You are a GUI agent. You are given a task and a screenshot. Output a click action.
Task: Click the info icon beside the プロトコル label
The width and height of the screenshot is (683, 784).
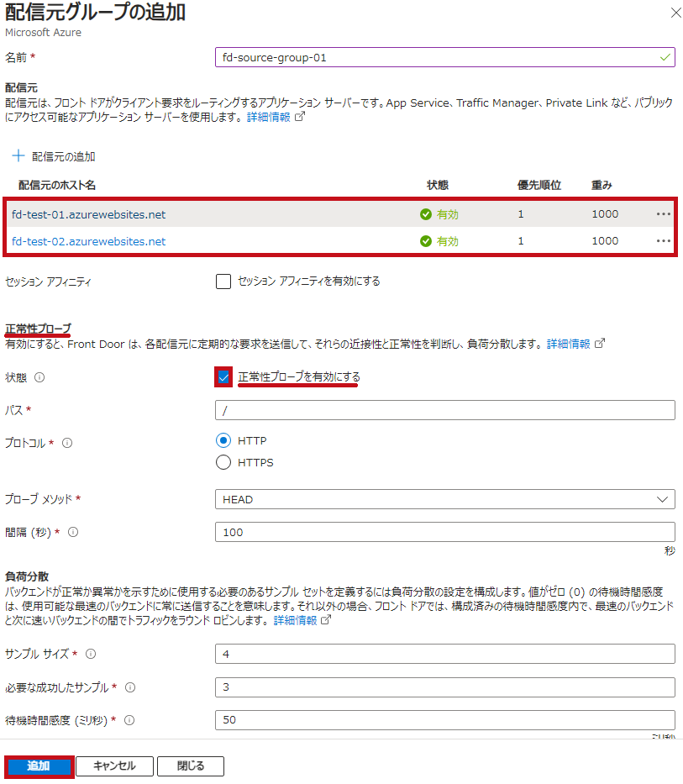click(x=67, y=443)
